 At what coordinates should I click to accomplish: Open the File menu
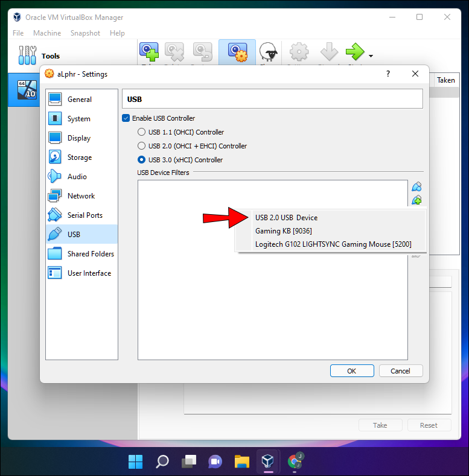18,33
